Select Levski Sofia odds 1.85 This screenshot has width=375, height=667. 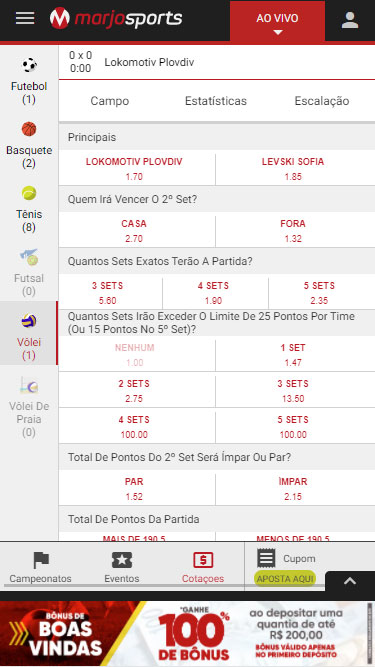[295, 169]
